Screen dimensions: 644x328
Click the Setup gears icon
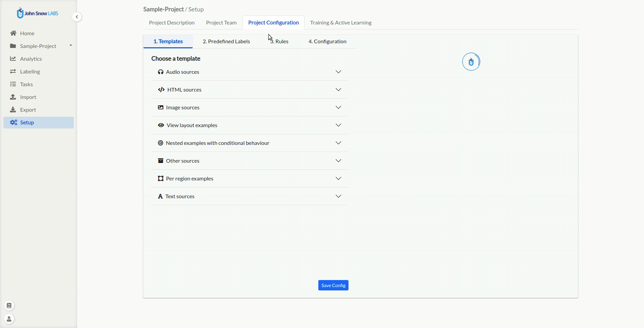pos(13,122)
